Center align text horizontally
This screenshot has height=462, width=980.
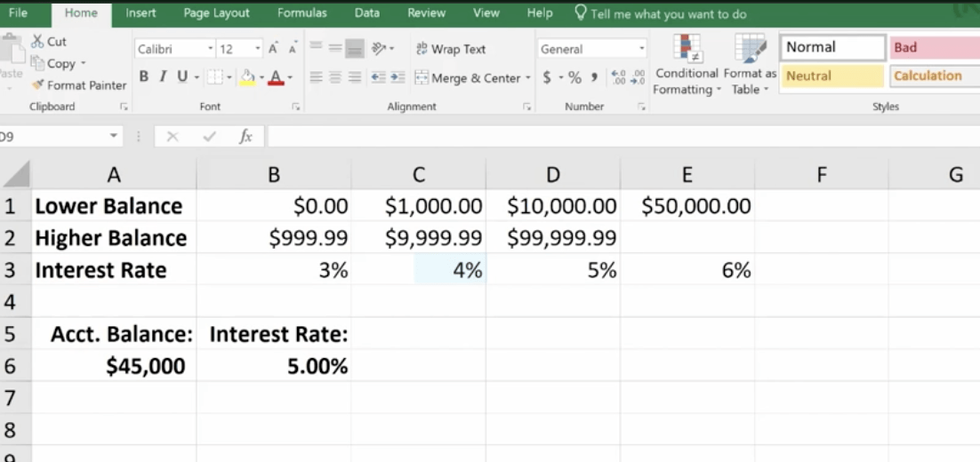click(335, 78)
